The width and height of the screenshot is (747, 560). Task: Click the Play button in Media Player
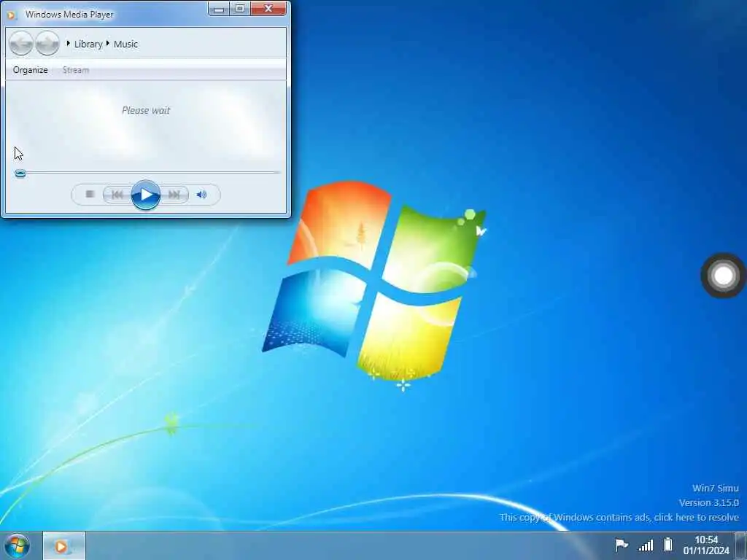click(x=146, y=195)
